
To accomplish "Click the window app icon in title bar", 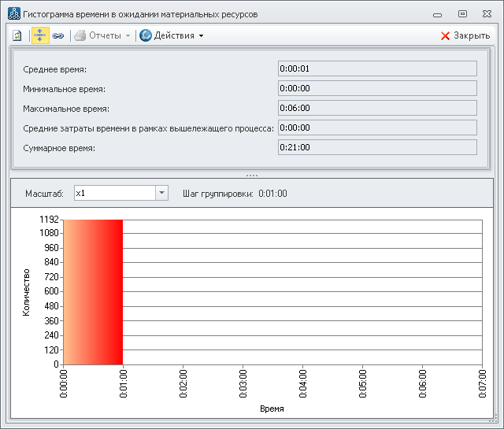I will (13, 13).
